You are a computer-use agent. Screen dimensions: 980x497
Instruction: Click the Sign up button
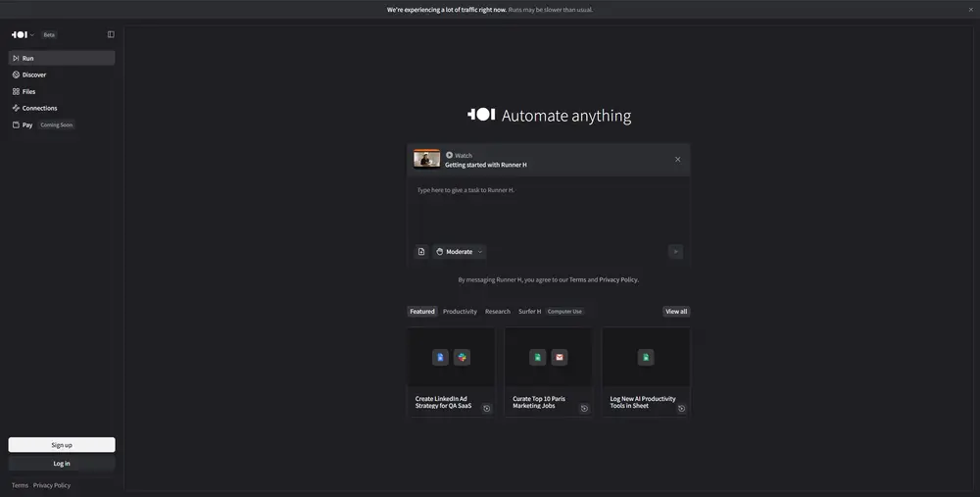(62, 445)
